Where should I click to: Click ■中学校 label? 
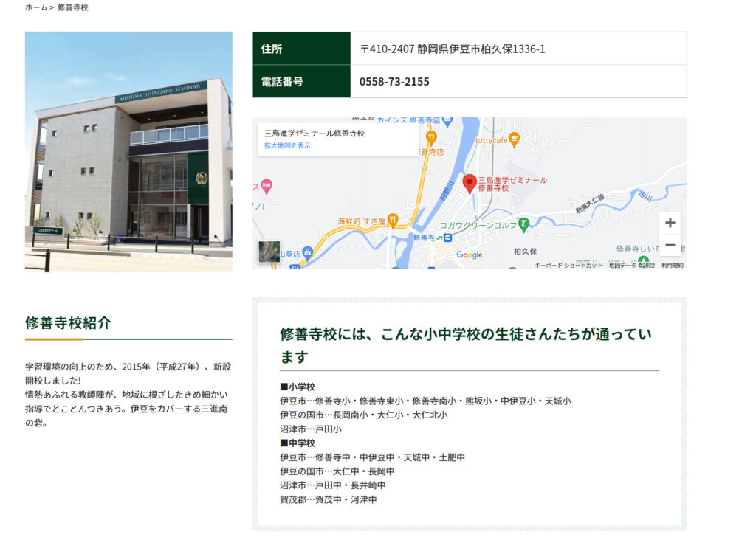(x=298, y=443)
